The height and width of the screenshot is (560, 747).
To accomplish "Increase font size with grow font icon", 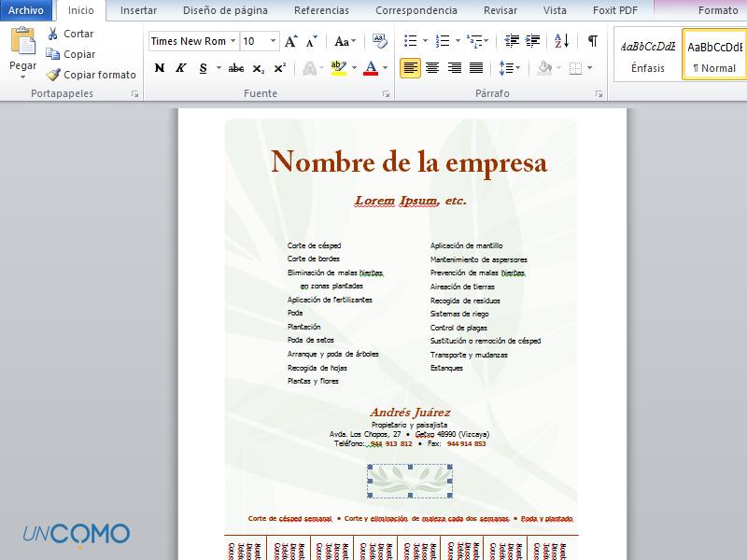I will coord(291,41).
